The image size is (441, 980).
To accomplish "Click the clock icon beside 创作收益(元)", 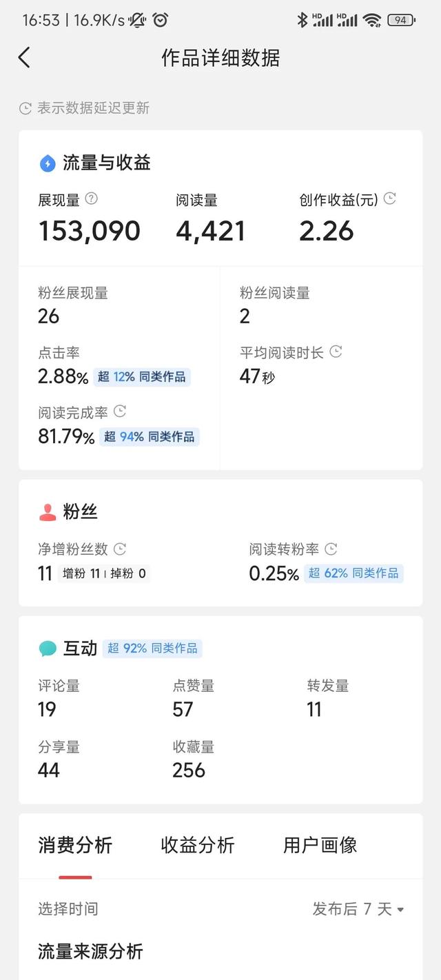I will [389, 198].
